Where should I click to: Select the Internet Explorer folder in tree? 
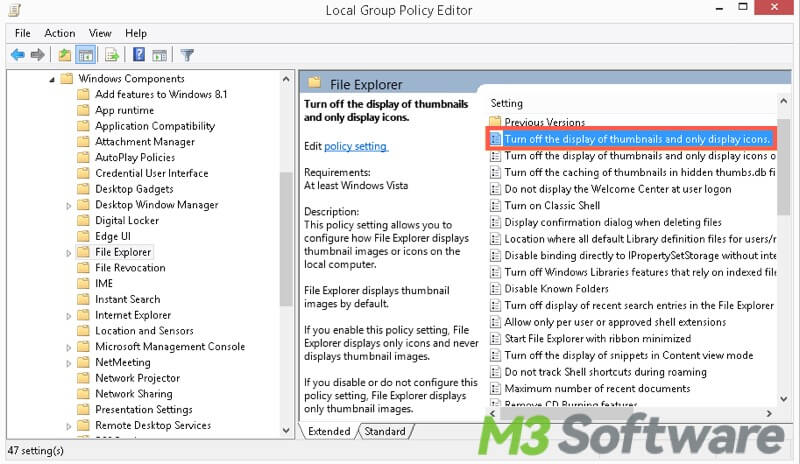click(133, 315)
